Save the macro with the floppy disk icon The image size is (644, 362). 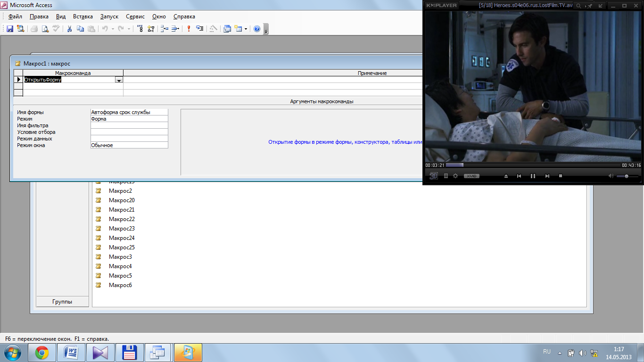coord(10,29)
